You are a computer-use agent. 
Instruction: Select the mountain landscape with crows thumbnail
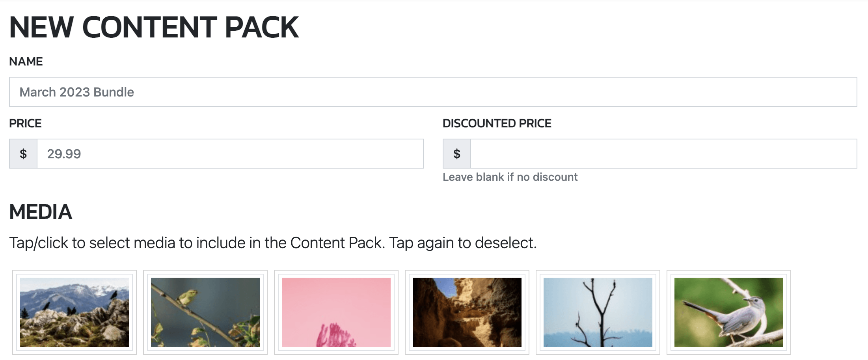point(75,312)
